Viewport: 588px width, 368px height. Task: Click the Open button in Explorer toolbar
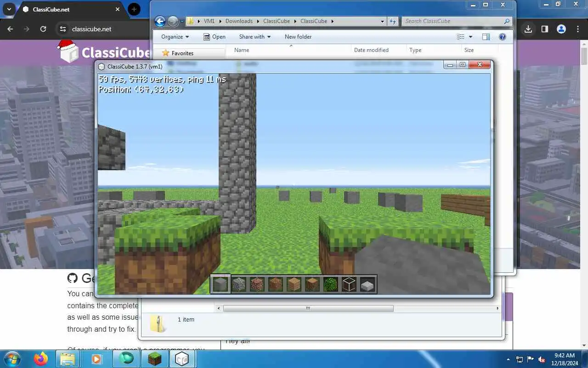tap(215, 37)
